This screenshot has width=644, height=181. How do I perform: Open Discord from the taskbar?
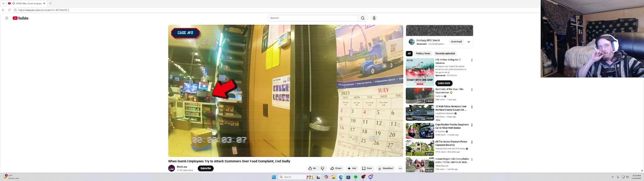(x=371, y=177)
